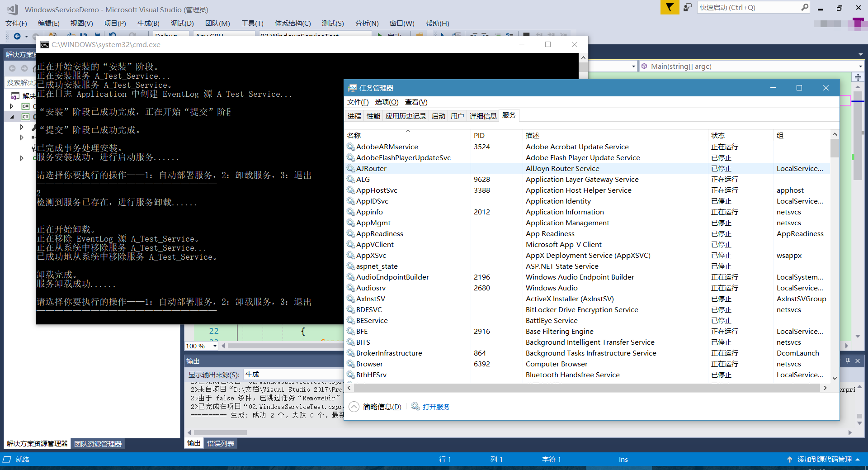
Task: Select the Bluetooth Handsfree Service description
Action: click(x=572, y=375)
